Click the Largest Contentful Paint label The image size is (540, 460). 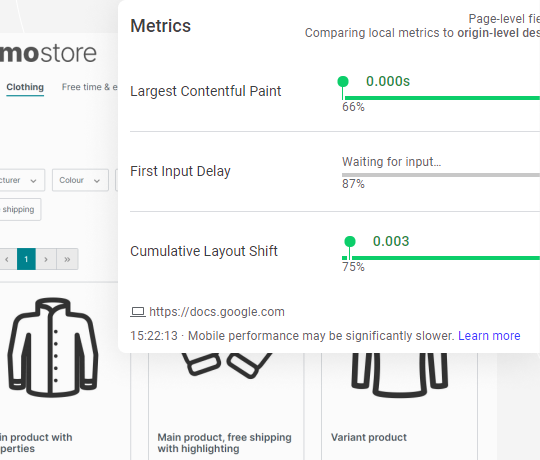[x=206, y=91]
